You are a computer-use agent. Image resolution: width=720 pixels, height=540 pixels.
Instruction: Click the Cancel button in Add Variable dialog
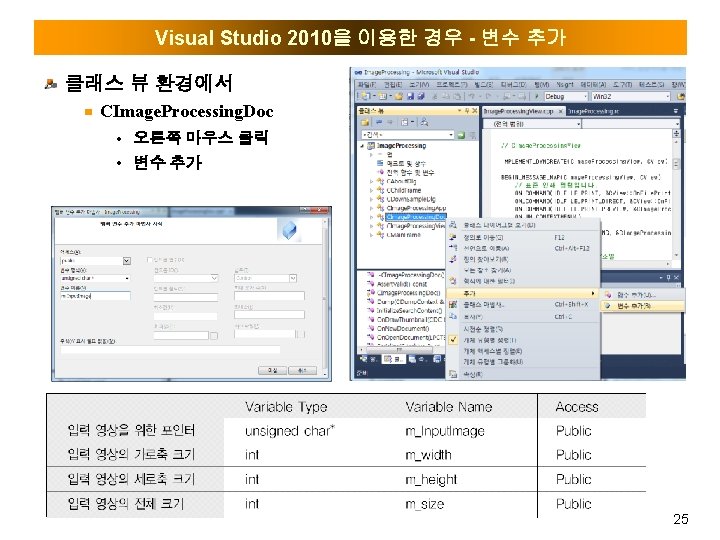coord(302,370)
